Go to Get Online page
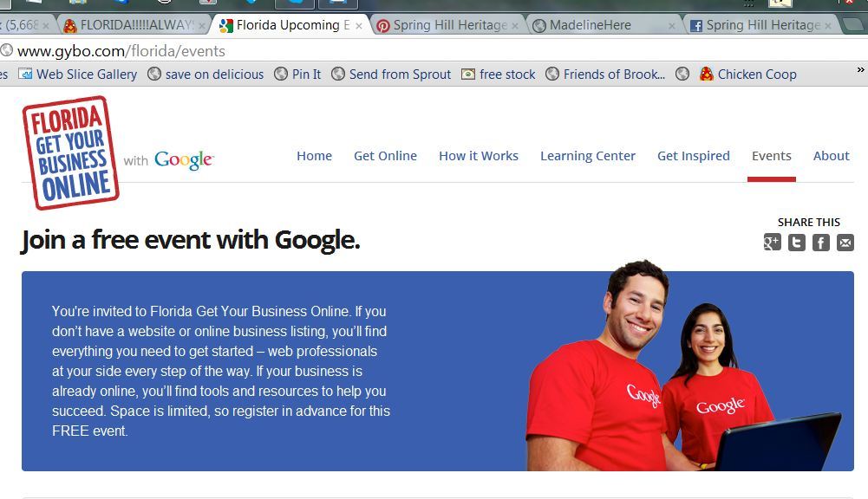Screen dimensions: 868x499 pos(385,156)
